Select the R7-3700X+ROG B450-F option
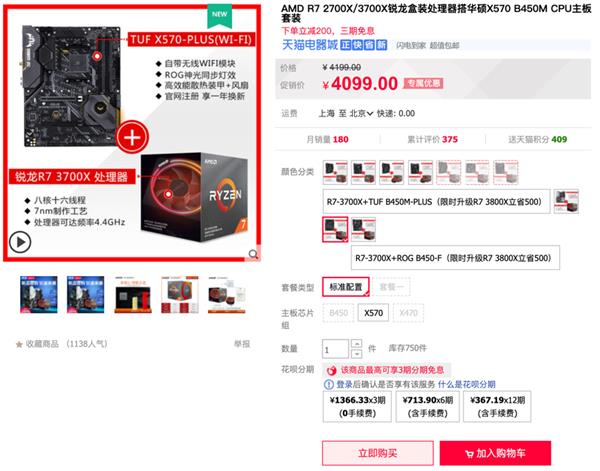 pos(455,258)
